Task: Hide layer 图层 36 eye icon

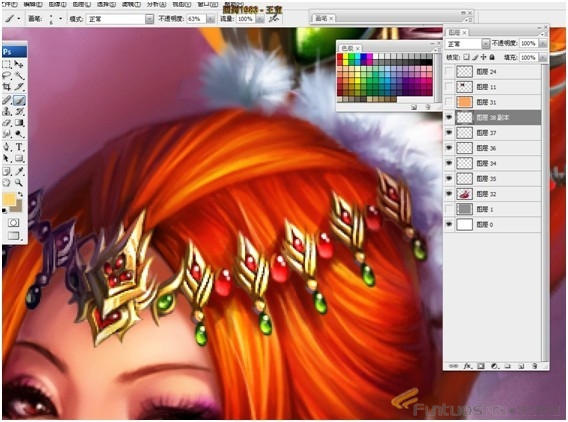Action: pos(449,148)
